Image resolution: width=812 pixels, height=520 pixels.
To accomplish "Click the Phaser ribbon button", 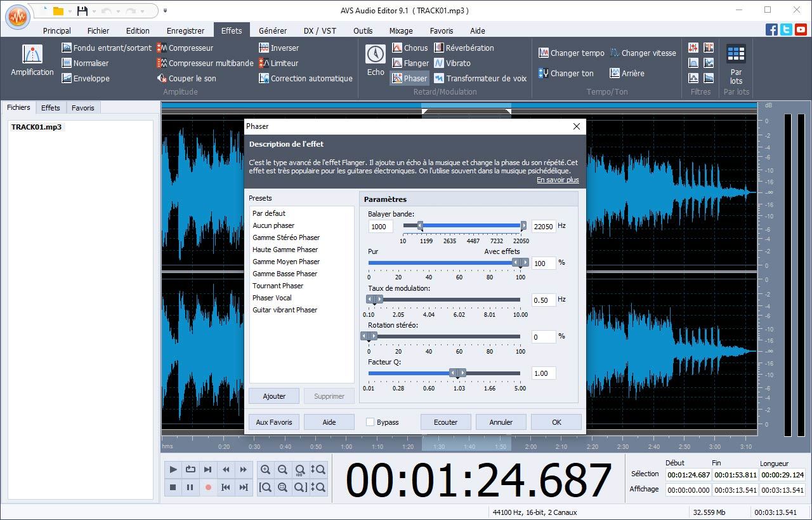I will 409,78.
